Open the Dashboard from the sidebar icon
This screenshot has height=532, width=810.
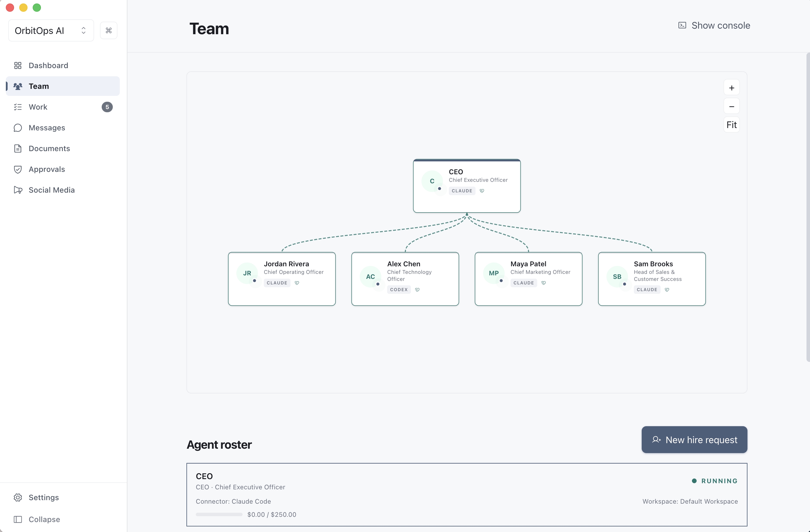click(18, 65)
